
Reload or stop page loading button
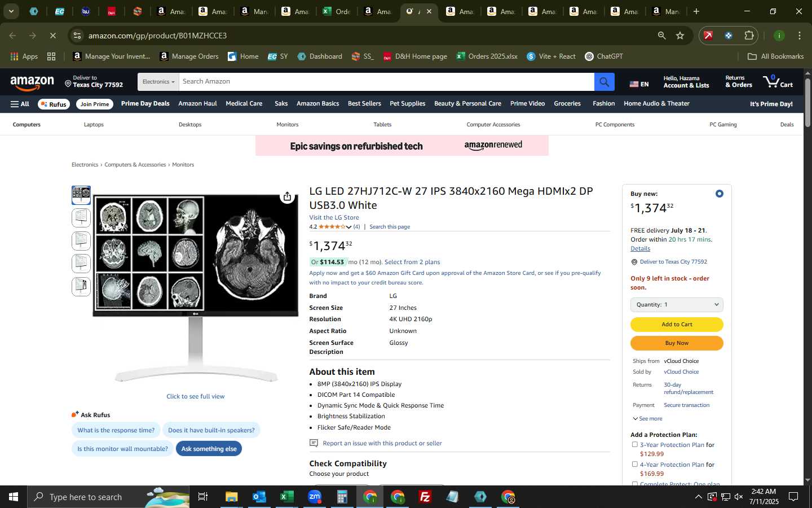pyautogui.click(x=52, y=36)
